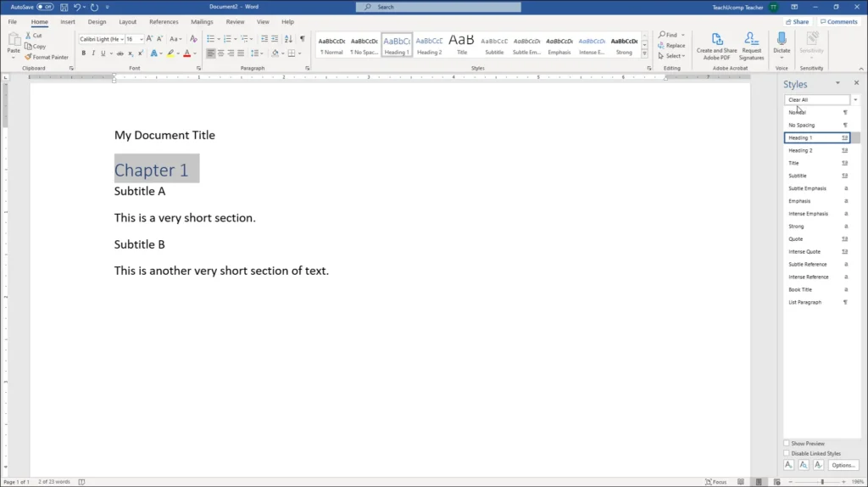Click the Share button
Image resolution: width=868 pixels, height=487 pixels.
(797, 22)
